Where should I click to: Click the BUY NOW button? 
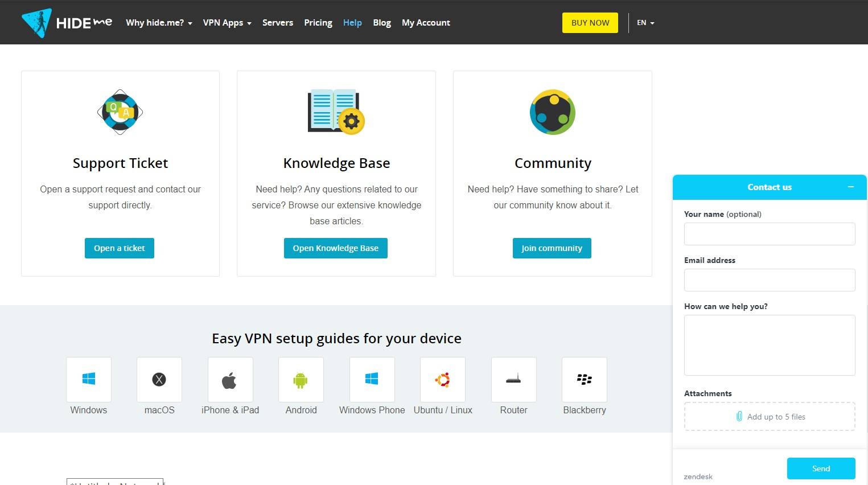(590, 22)
